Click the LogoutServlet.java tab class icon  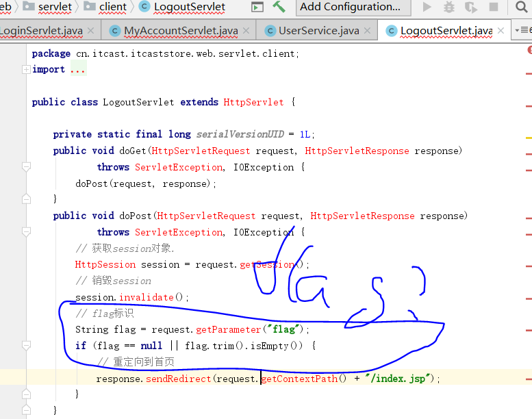point(391,31)
